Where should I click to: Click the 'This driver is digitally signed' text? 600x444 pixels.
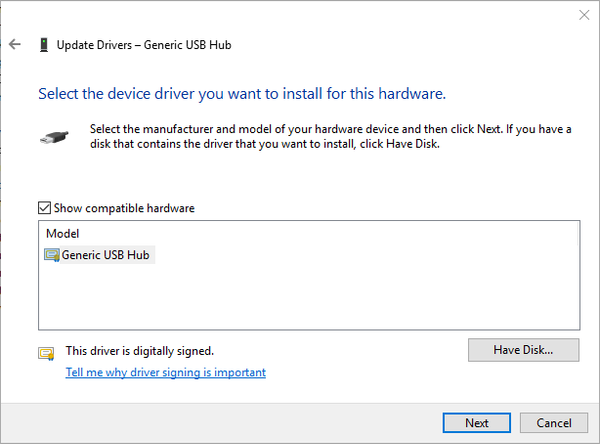coord(140,351)
